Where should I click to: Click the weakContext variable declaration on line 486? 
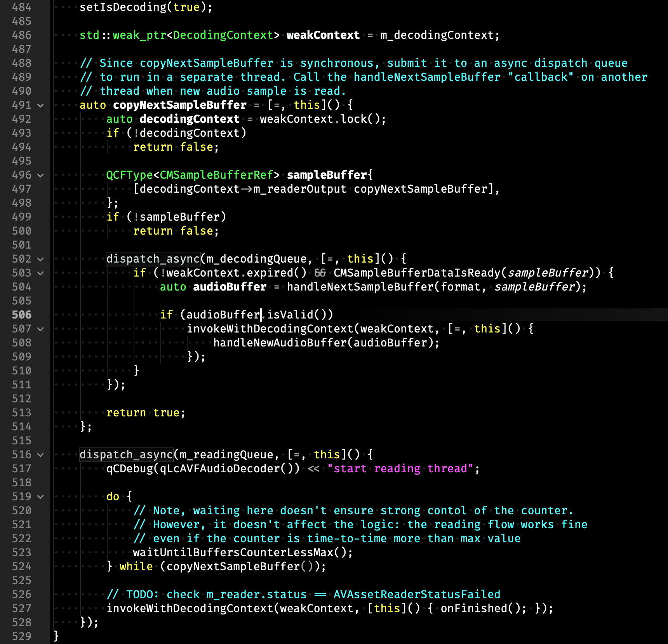point(323,35)
